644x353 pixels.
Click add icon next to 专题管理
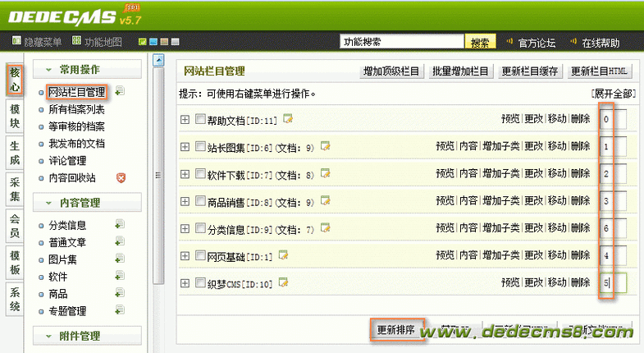click(x=120, y=310)
